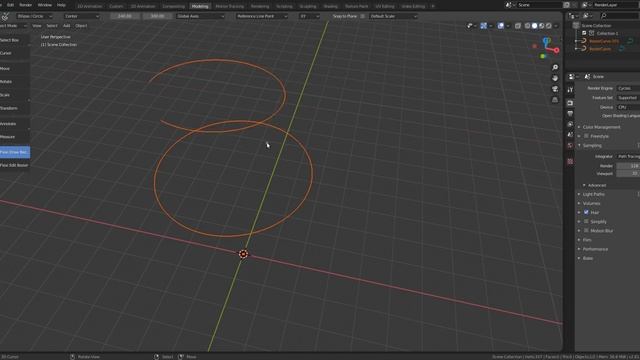Open the Integrator Path Tracing dropdown
Viewport: 640px width, 360px height.
tap(628, 156)
